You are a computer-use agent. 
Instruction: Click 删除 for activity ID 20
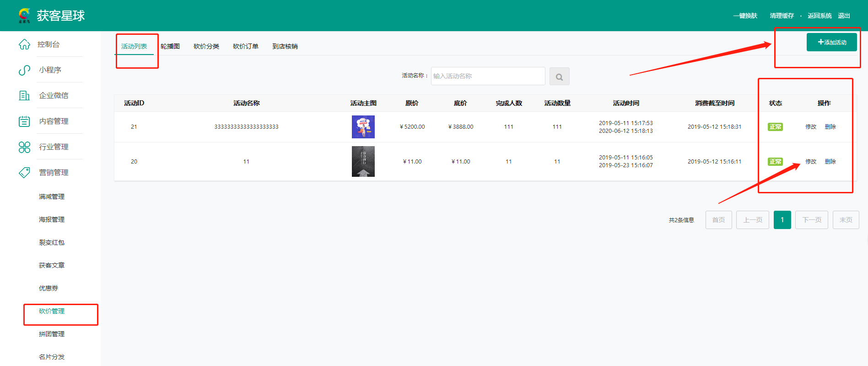point(830,162)
